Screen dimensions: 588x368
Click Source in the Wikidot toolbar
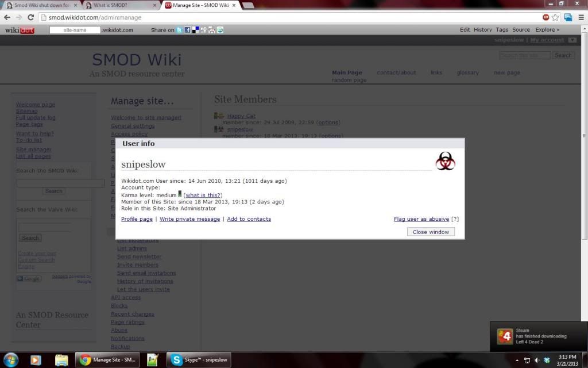point(521,30)
